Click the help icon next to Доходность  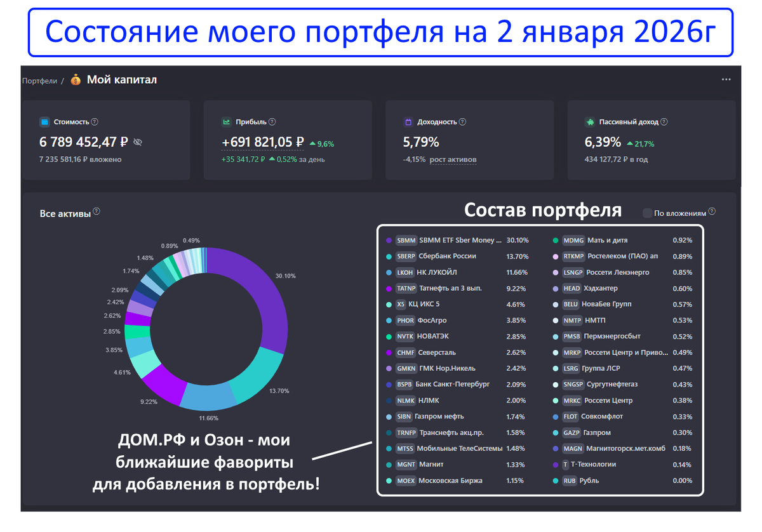click(463, 121)
